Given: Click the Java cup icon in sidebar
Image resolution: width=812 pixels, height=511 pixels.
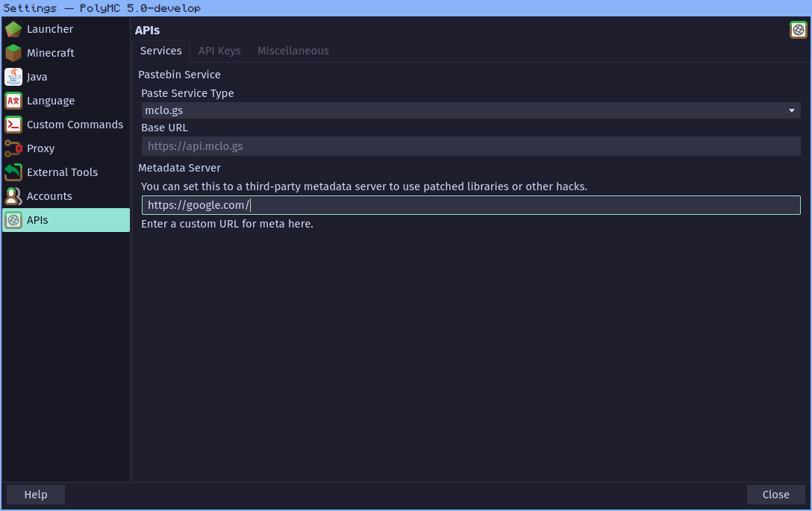Looking at the screenshot, I should coord(13,77).
